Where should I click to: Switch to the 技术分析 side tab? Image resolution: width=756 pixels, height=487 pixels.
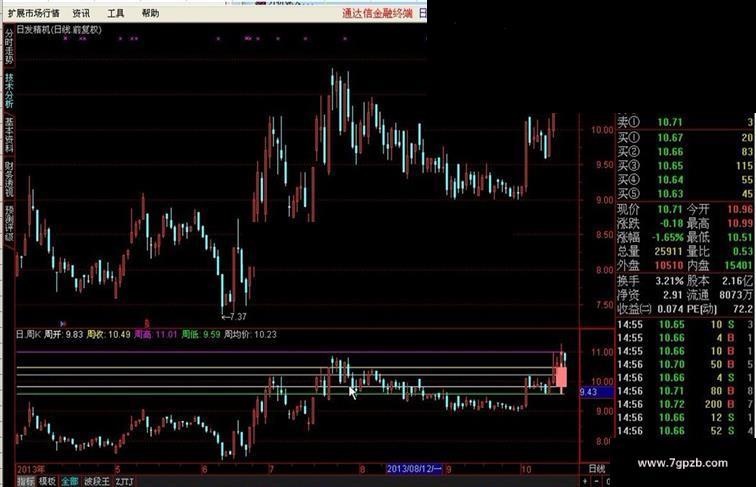click(9, 91)
